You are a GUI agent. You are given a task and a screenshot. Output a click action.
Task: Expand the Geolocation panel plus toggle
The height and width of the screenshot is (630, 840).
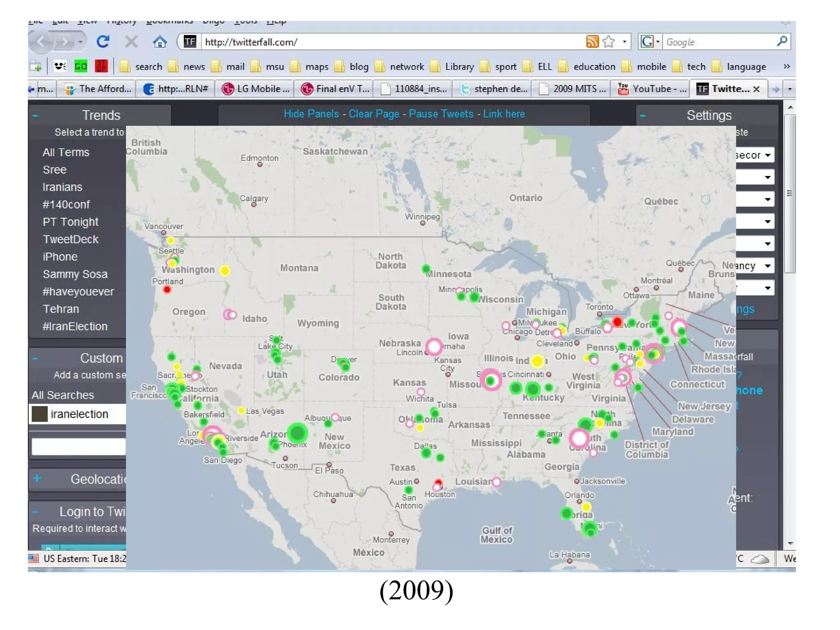click(x=37, y=479)
